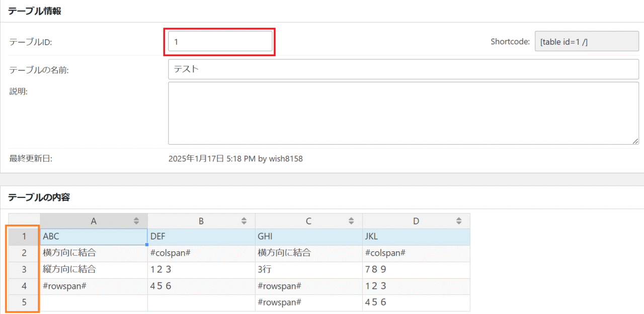
Task: Select row 3 via its row header
Action: click(x=24, y=270)
